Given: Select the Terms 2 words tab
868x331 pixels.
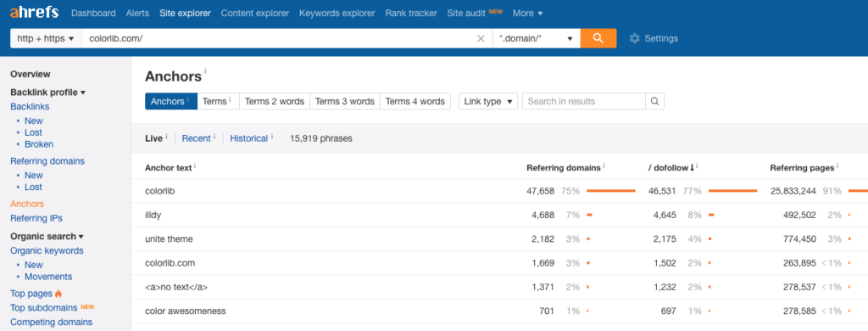Looking at the screenshot, I should tap(275, 102).
